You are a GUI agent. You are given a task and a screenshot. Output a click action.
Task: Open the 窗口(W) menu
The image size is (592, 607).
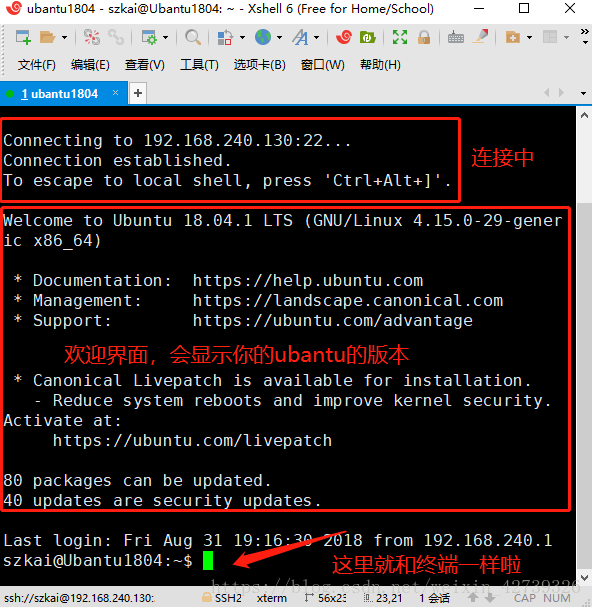[x=323, y=65]
